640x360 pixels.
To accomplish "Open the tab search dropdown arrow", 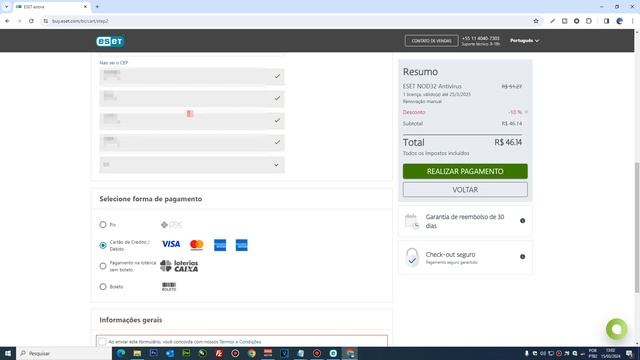I will coord(6,7).
